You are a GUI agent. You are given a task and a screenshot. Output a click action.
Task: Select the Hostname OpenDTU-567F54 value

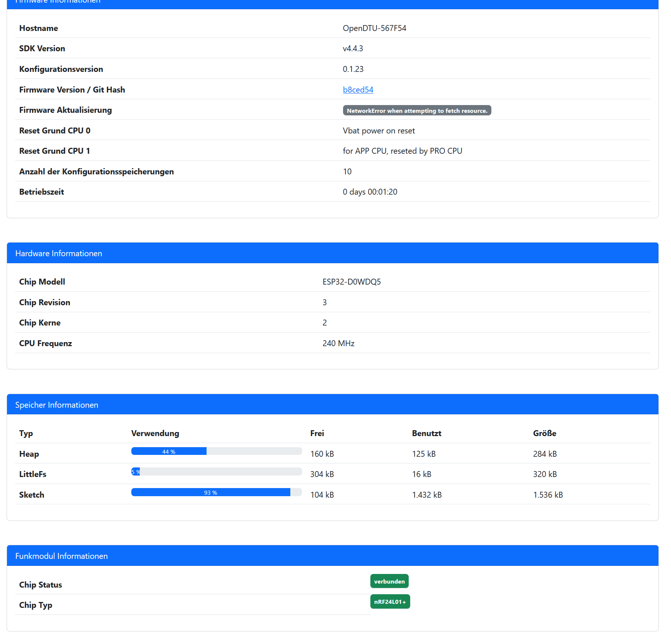(x=374, y=28)
